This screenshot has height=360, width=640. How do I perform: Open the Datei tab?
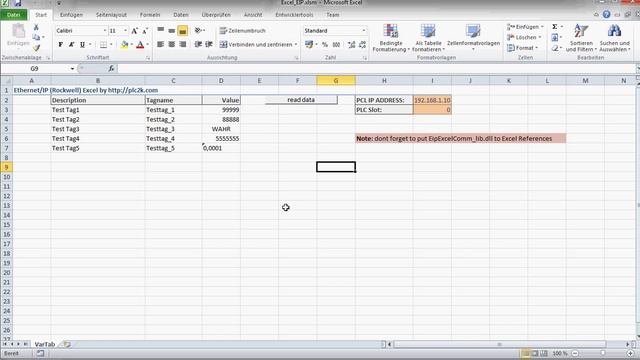(x=13, y=15)
